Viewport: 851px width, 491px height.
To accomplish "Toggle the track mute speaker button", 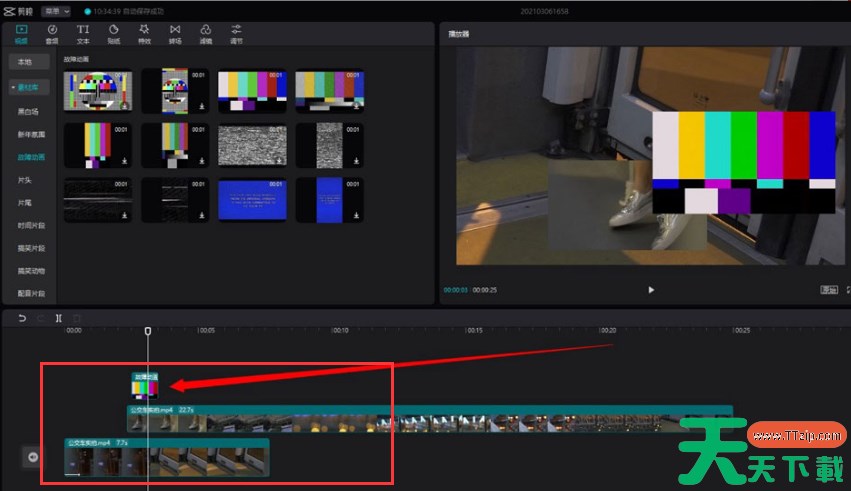I will [x=33, y=457].
